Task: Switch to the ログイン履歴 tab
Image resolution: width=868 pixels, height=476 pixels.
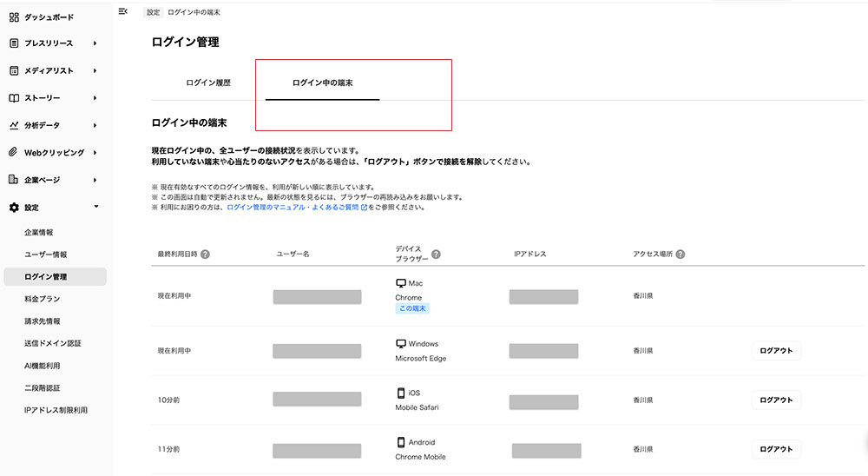Action: (x=208, y=83)
